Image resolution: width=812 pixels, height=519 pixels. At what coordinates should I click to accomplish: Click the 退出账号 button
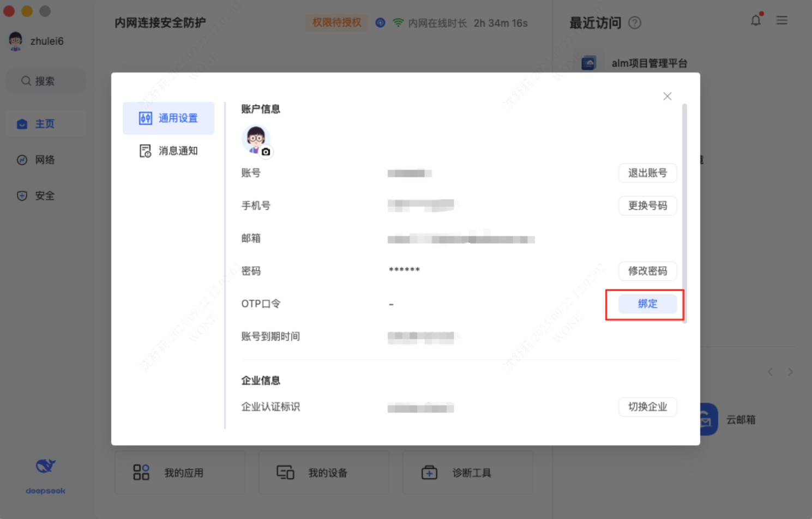click(647, 173)
